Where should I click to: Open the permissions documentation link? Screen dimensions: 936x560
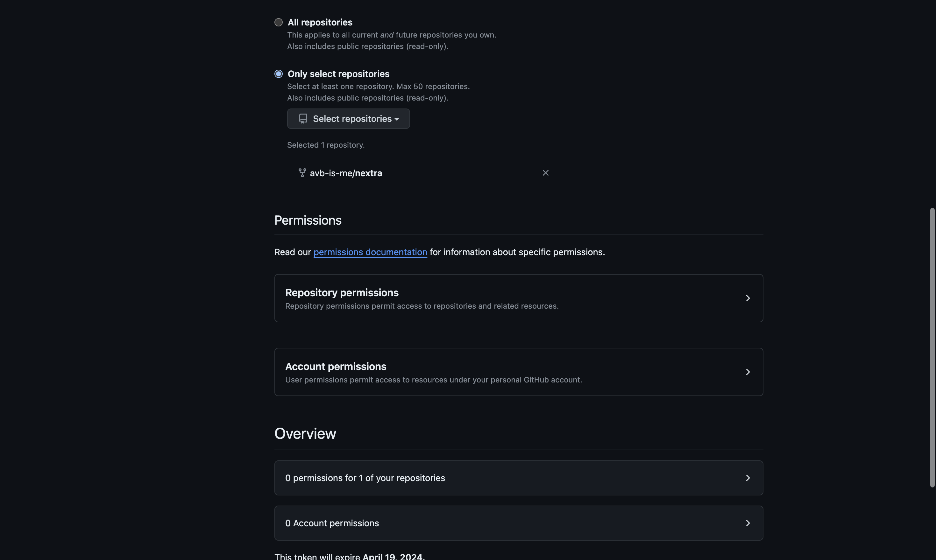370,252
